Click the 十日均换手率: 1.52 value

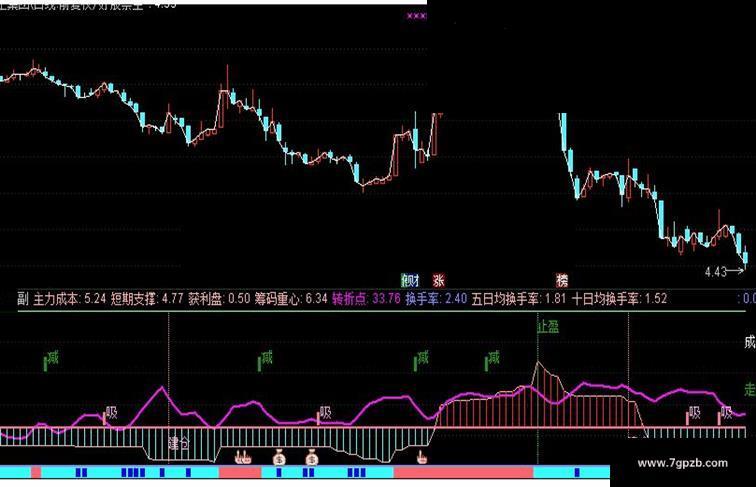coord(620,299)
